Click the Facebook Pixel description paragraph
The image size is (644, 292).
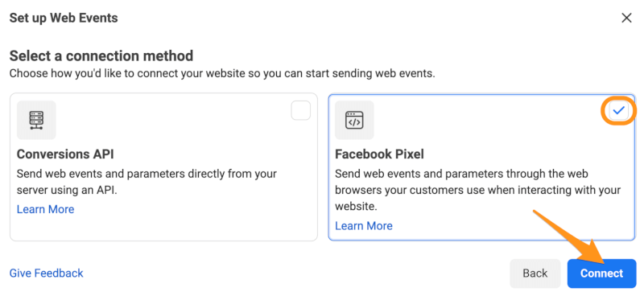pos(477,190)
